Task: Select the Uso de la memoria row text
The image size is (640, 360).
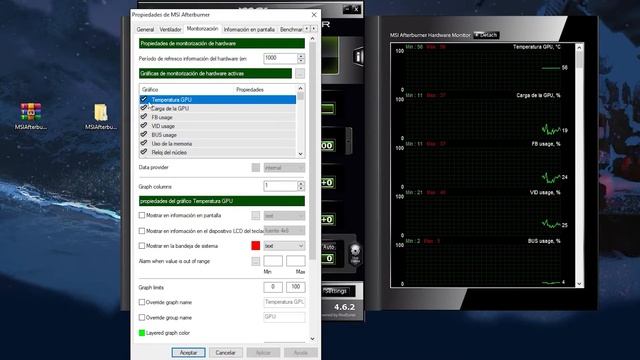Action: (171, 144)
